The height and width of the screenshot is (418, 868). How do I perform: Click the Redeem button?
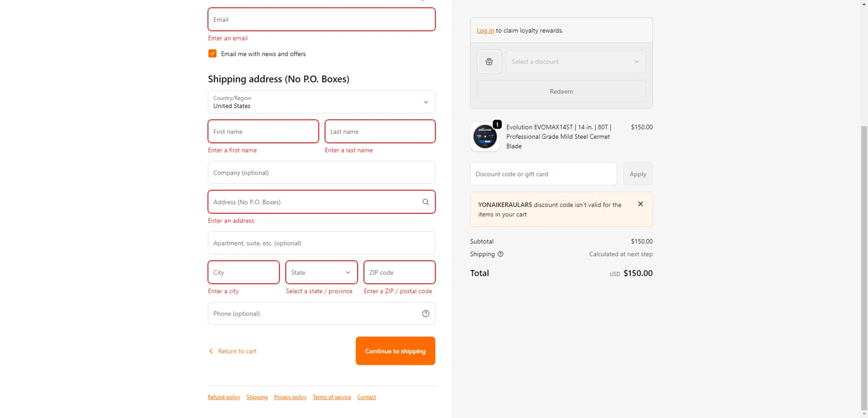[561, 91]
